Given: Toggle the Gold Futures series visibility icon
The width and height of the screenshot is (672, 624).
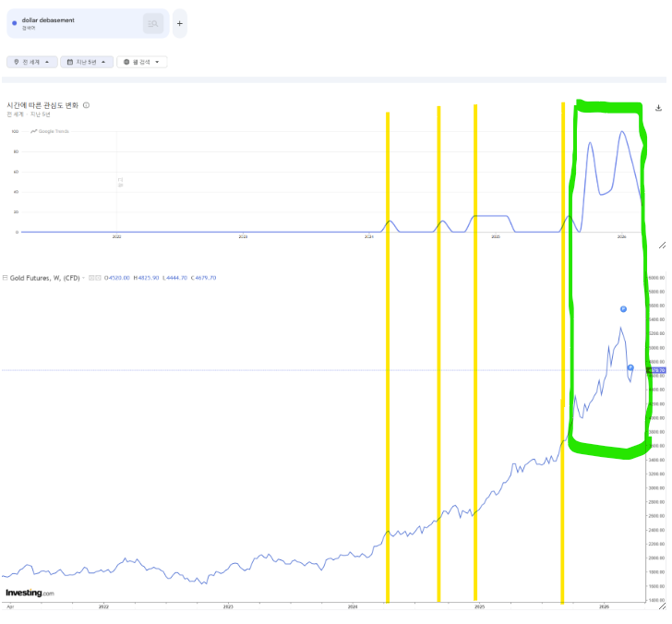Looking at the screenshot, I should pyautogui.click(x=92, y=277).
